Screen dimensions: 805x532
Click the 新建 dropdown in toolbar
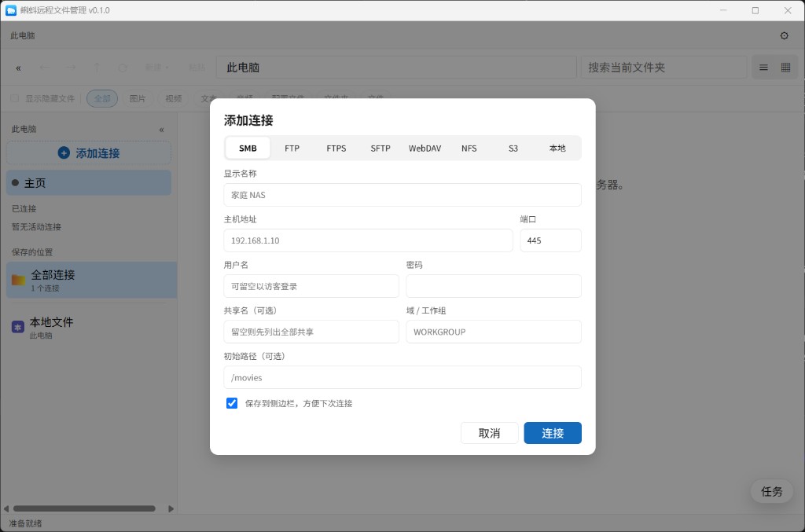(x=156, y=68)
